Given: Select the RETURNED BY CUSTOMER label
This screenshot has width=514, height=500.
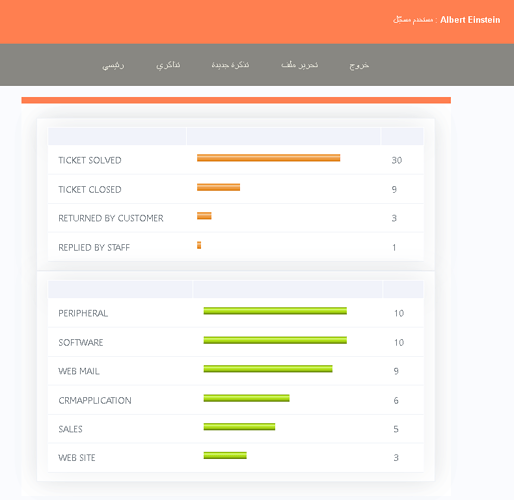Looking at the screenshot, I should [111, 218].
